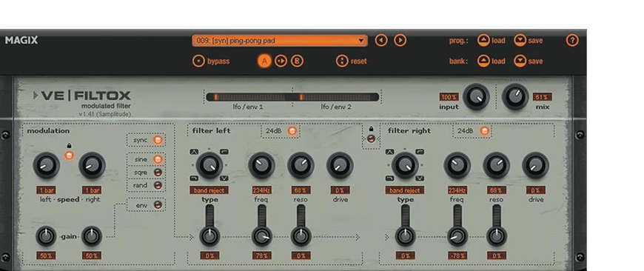This screenshot has width=644, height=271.
Task: Click the filter left reso knob
Action: pos(301,165)
